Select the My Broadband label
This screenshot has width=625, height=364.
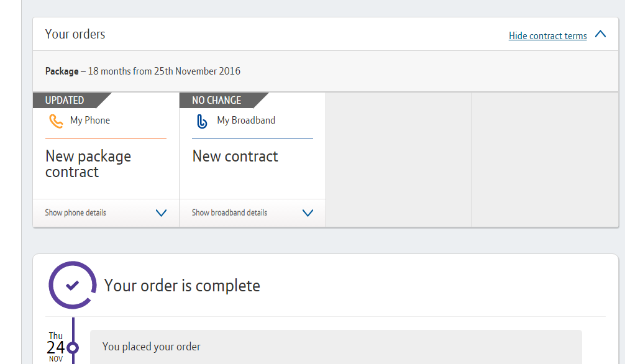pos(246,121)
